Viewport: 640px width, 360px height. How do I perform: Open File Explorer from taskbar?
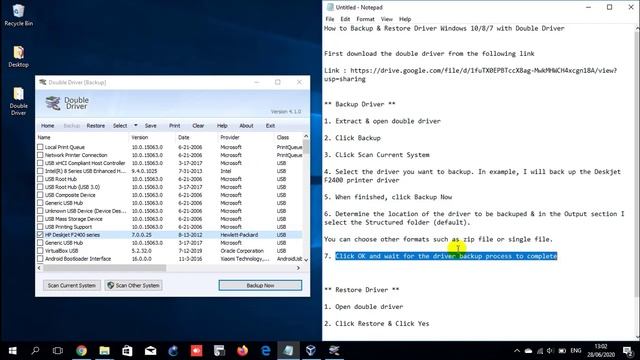tap(104, 351)
